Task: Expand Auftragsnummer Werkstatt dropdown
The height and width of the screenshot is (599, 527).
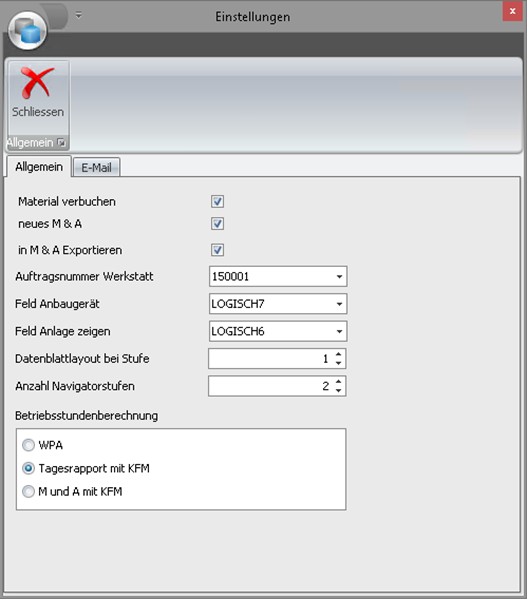Action: click(x=339, y=277)
